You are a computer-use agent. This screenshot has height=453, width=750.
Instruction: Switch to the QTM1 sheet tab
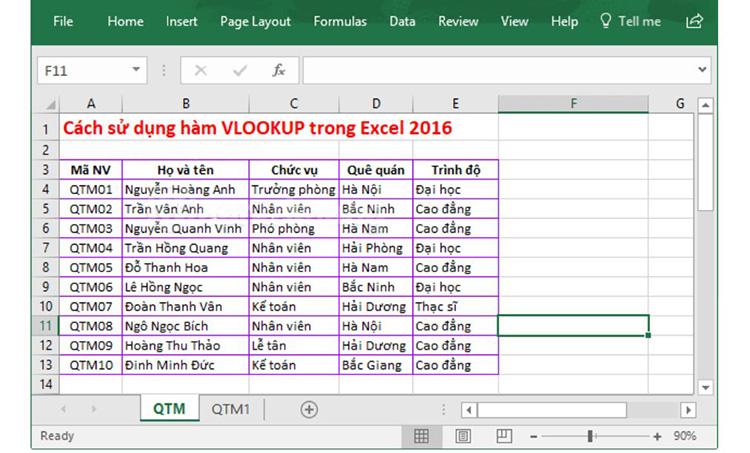[231, 409]
